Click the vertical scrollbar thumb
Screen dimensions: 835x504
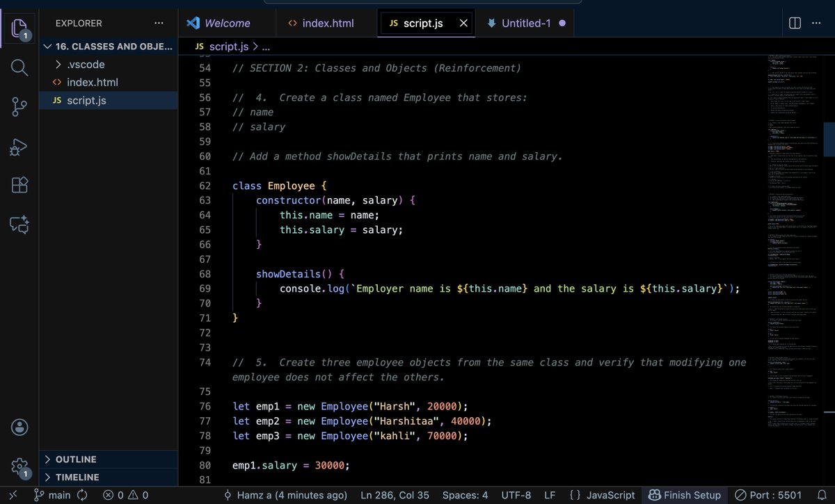[x=829, y=138]
